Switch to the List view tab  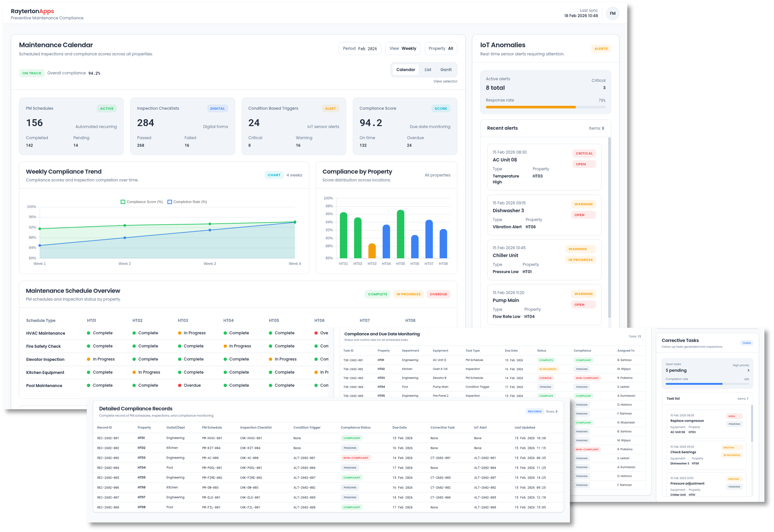coord(428,70)
